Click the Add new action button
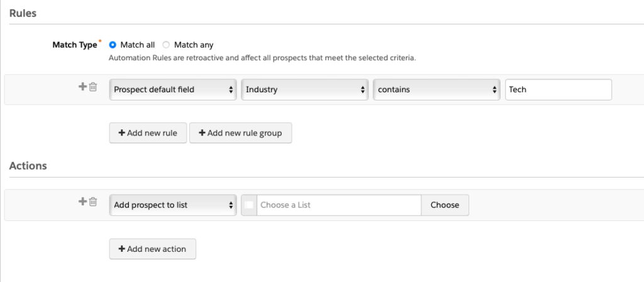Screen dimensions: 644x282 (x=152, y=249)
